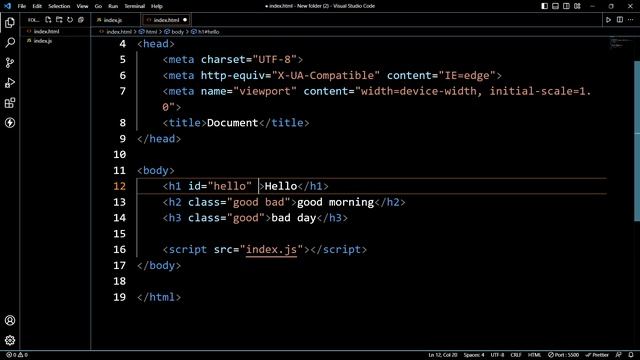640x360 pixels.
Task: Expand the body breadcrumb item
Action: [x=174, y=31]
